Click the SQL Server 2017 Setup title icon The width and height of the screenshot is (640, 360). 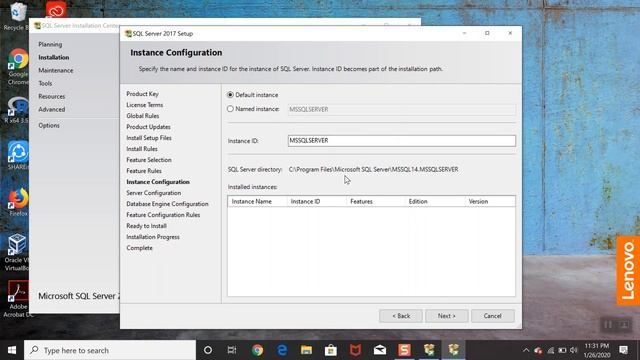[x=128, y=33]
